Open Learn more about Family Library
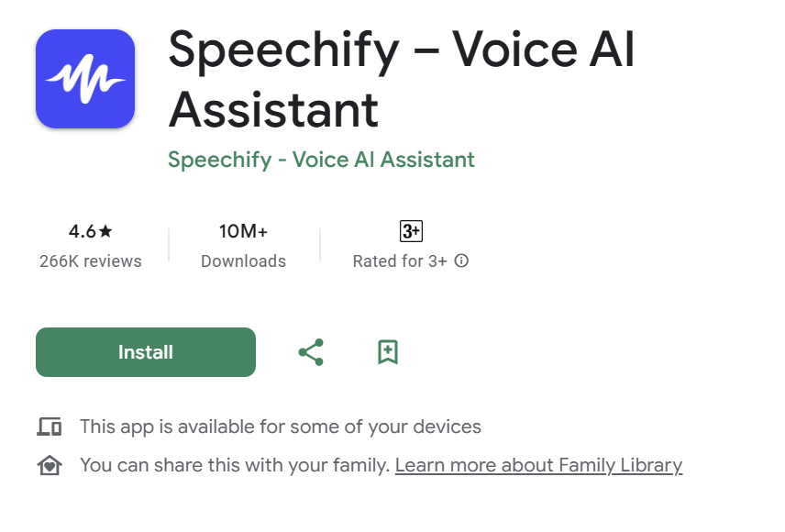785x532 pixels. (x=538, y=465)
